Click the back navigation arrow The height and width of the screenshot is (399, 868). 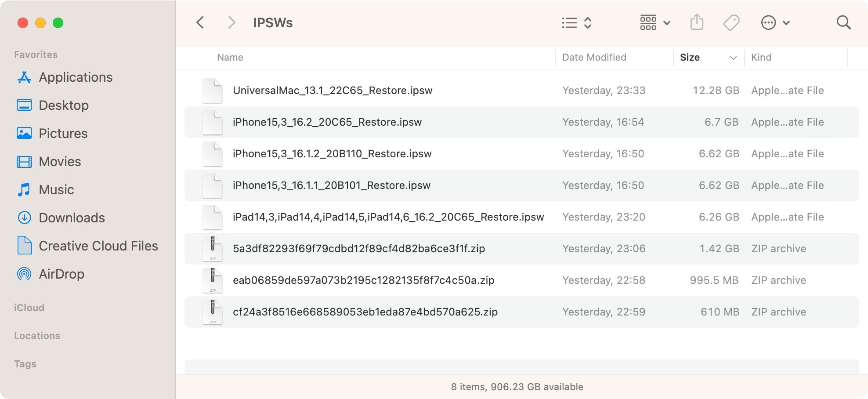(x=200, y=23)
